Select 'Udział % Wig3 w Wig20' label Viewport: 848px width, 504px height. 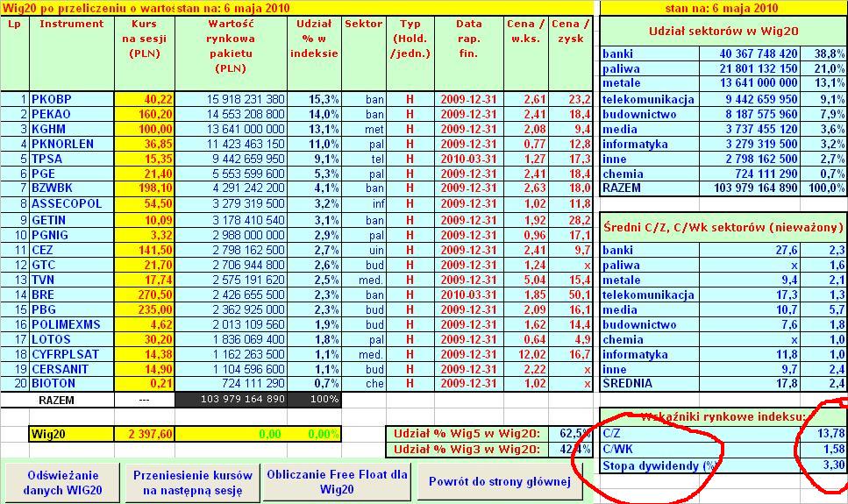tap(467, 450)
